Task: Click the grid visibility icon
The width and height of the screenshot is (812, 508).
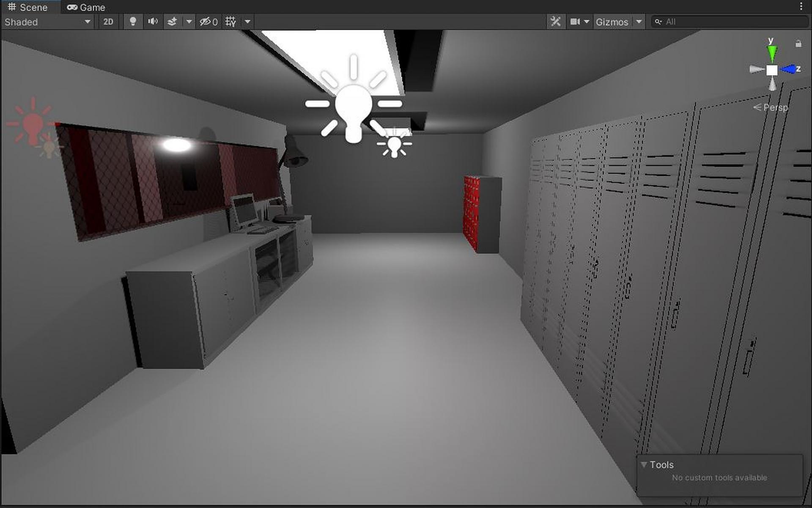Action: [x=230, y=22]
